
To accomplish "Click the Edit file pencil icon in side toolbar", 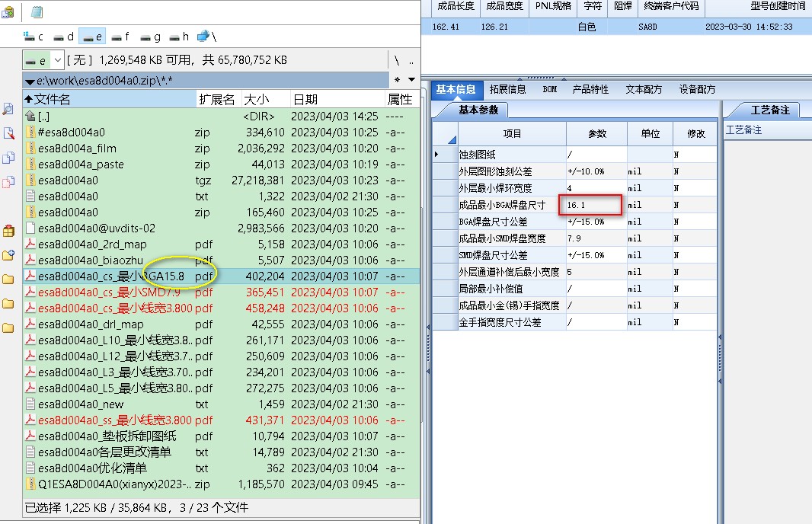I will 8,133.
